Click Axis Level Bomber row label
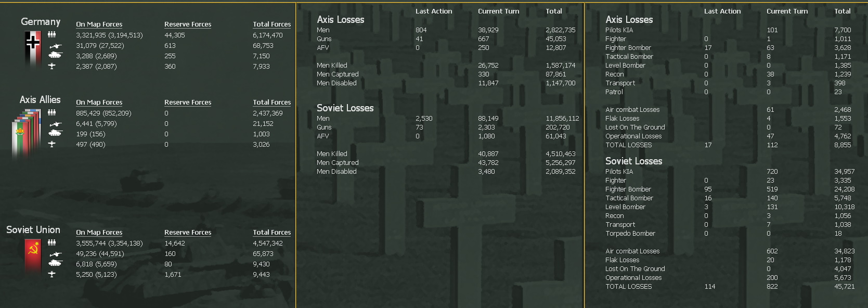Image resolution: width=868 pixels, height=308 pixels. tap(625, 66)
